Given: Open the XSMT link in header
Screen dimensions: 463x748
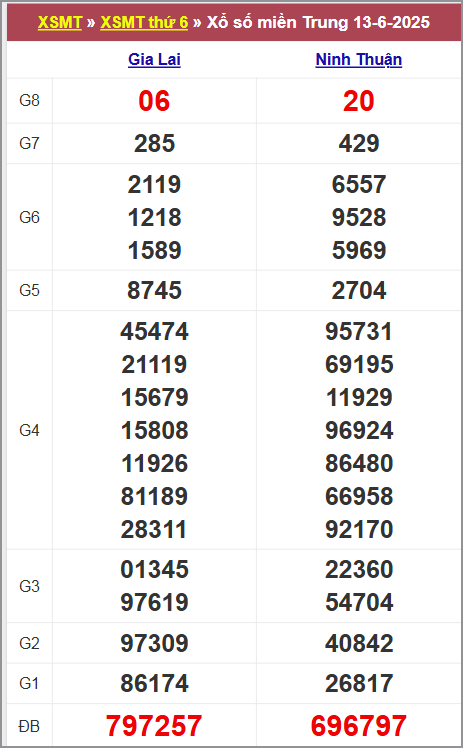Looking at the screenshot, I should 60,22.
